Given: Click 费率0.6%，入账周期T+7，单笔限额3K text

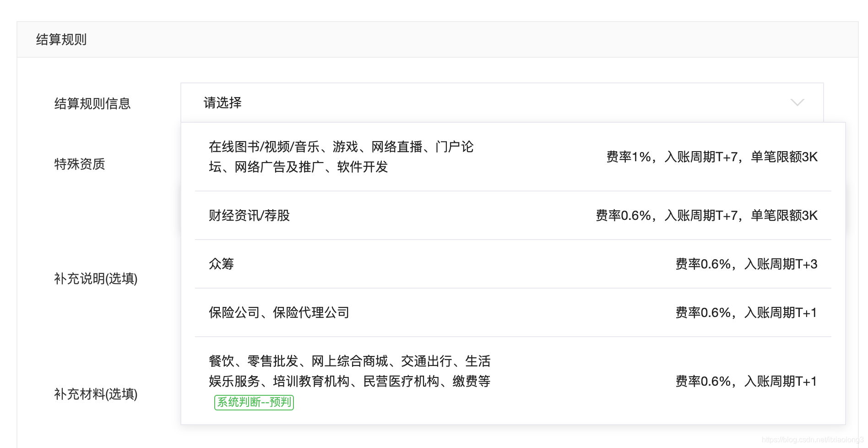Looking at the screenshot, I should (x=706, y=215).
